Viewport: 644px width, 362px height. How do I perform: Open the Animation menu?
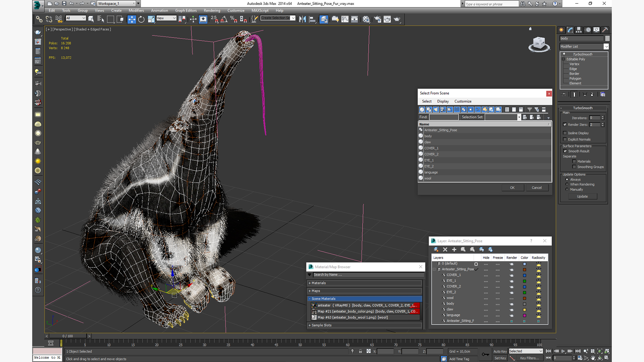pos(159,11)
